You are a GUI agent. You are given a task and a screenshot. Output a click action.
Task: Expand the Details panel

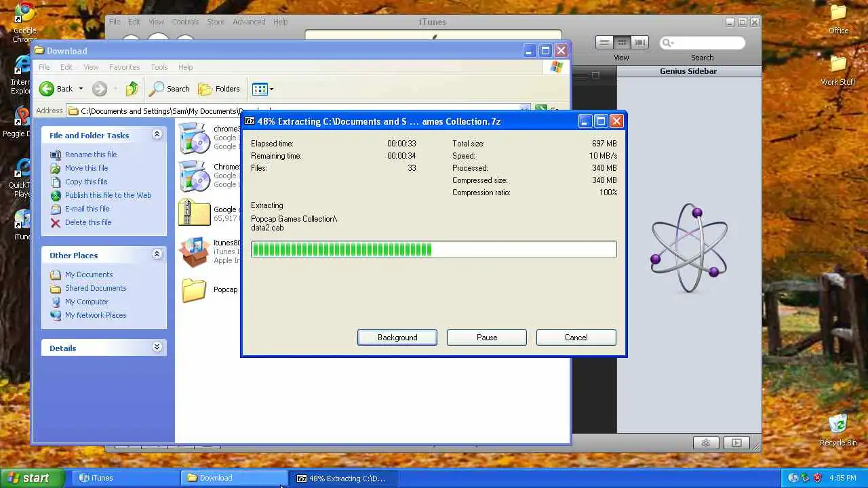coord(157,347)
